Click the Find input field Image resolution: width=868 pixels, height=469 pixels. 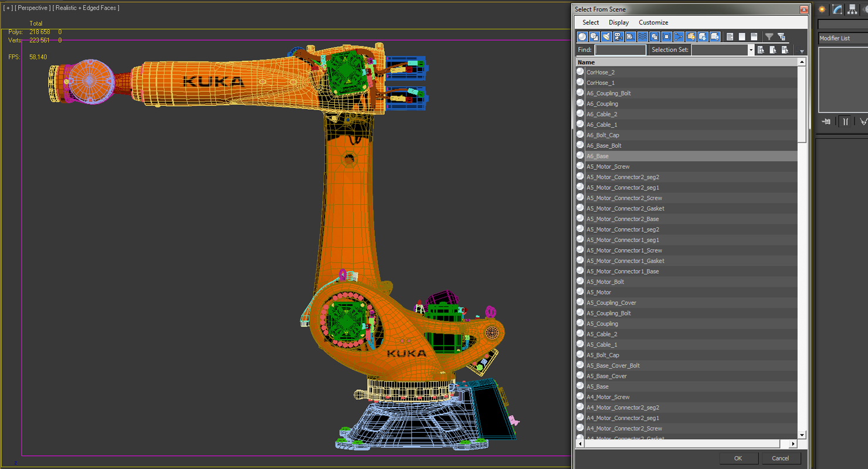coord(621,50)
